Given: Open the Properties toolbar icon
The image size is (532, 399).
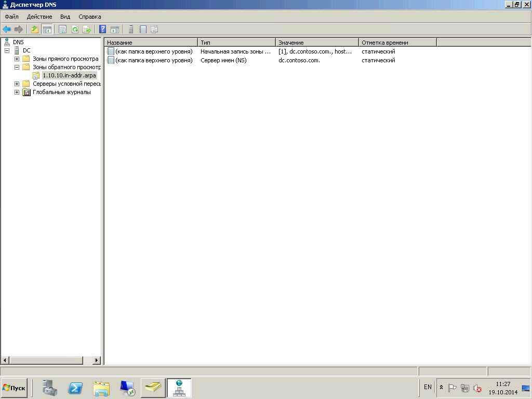Looking at the screenshot, I should 62,30.
